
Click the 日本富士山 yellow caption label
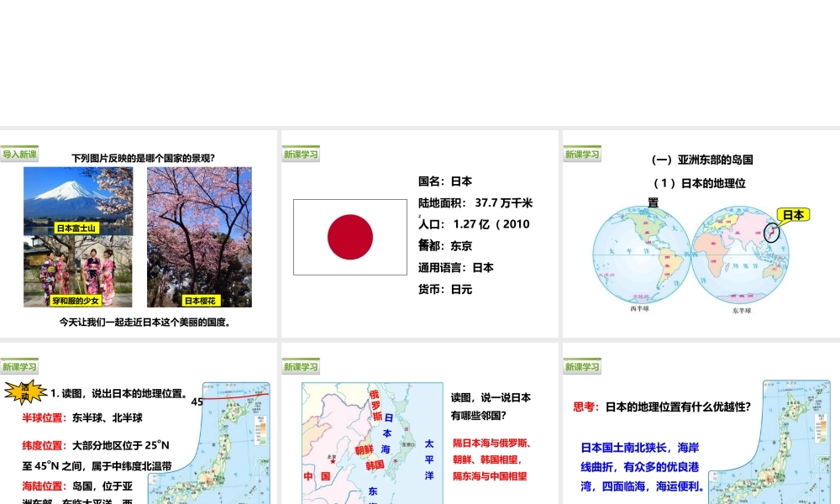click(x=76, y=228)
